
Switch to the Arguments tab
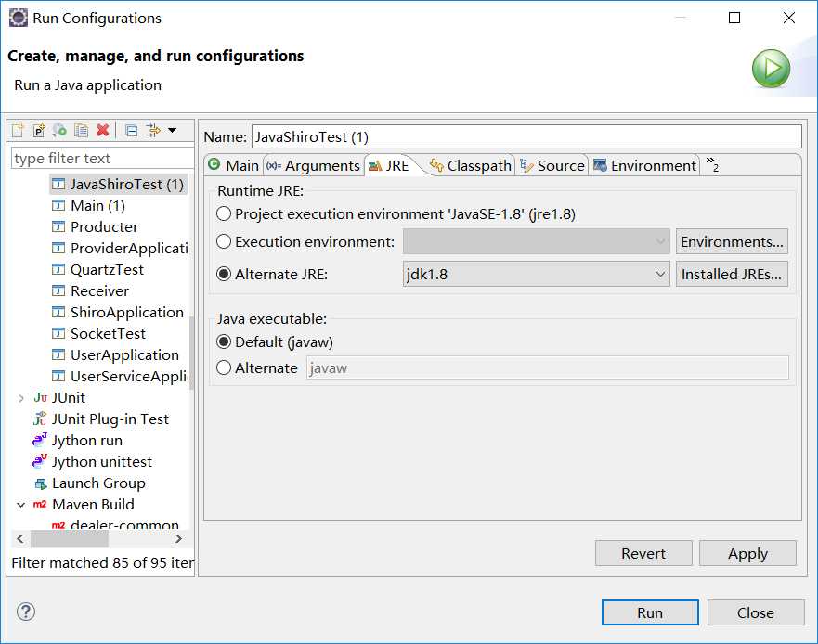[x=313, y=165]
